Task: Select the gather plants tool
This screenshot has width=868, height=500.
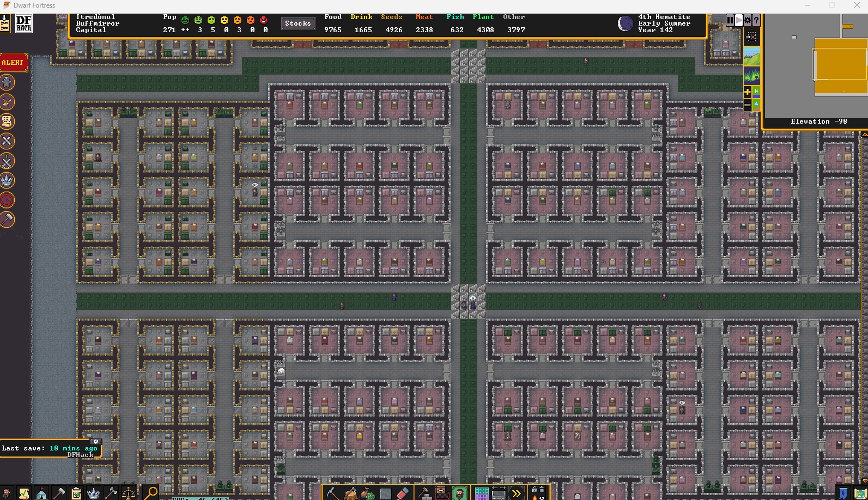Action: tap(368, 493)
